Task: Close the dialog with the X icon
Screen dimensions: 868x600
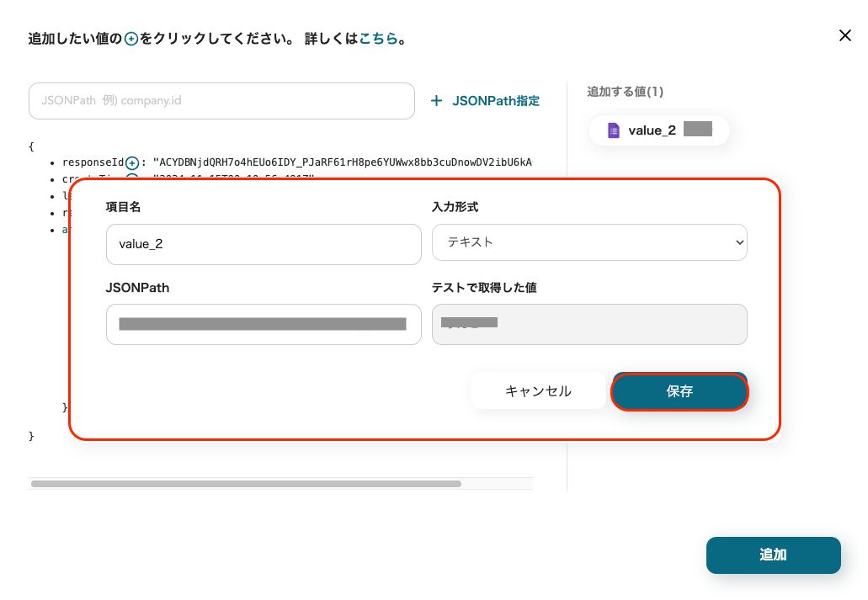Action: (844, 35)
